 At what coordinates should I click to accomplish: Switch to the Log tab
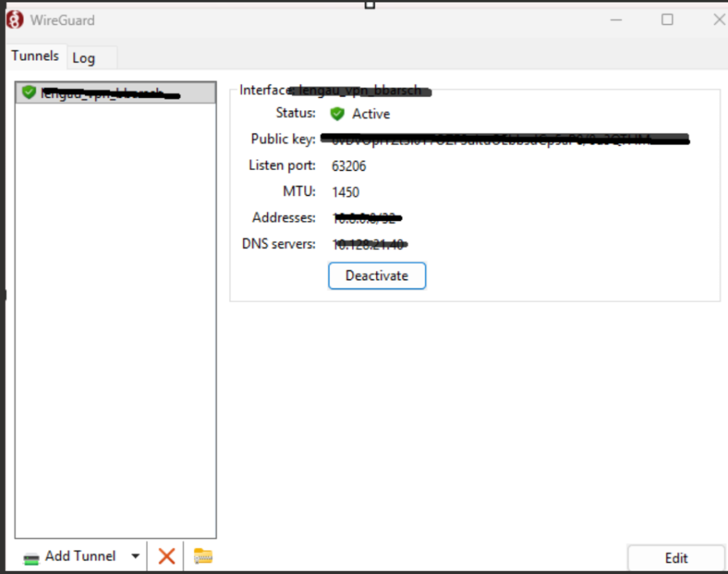coord(91,58)
